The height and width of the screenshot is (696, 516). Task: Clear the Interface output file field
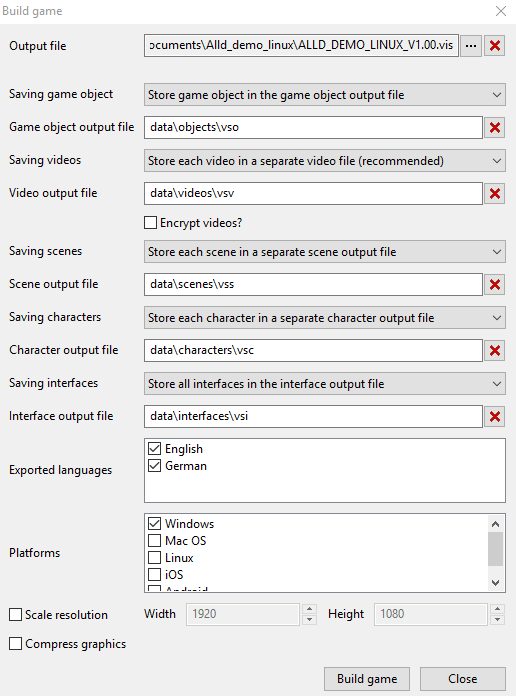coord(495,416)
